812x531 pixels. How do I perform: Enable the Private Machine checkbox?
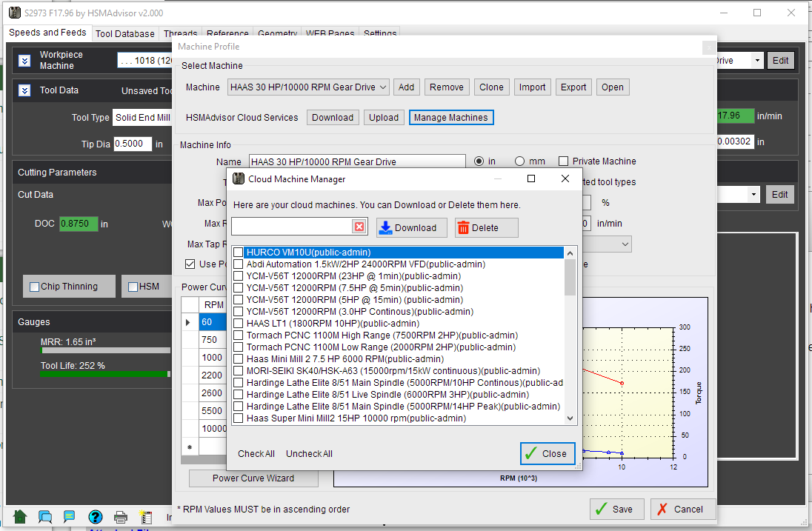pyautogui.click(x=564, y=161)
